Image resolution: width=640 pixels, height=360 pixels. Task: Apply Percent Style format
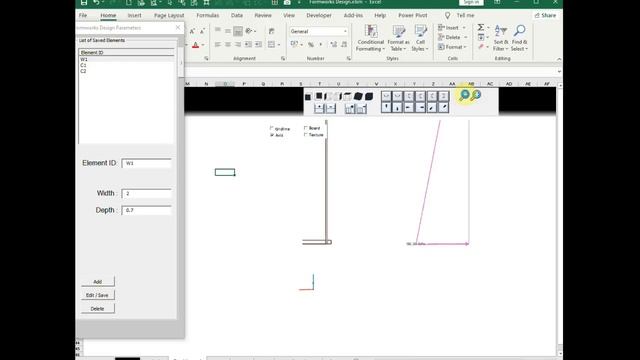(311, 44)
